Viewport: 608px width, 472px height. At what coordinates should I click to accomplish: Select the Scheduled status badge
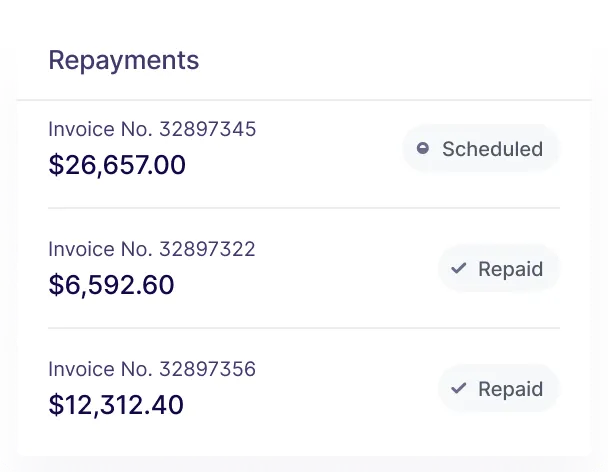[481, 149]
